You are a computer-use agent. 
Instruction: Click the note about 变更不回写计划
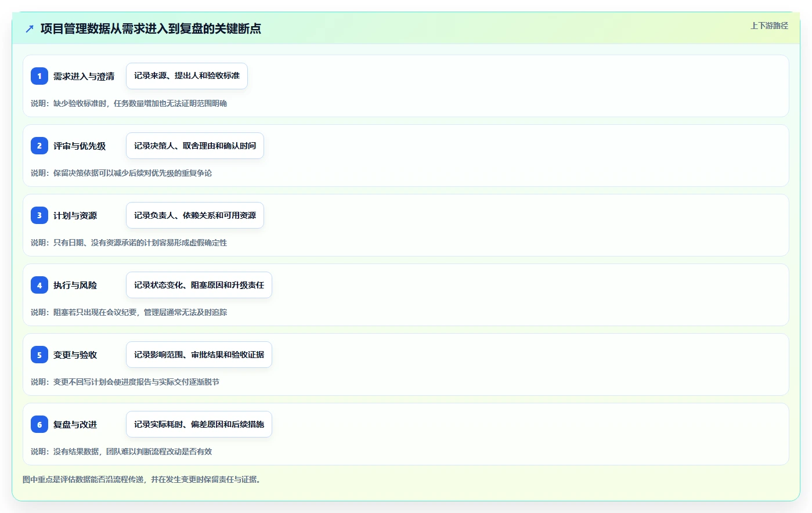click(x=125, y=382)
